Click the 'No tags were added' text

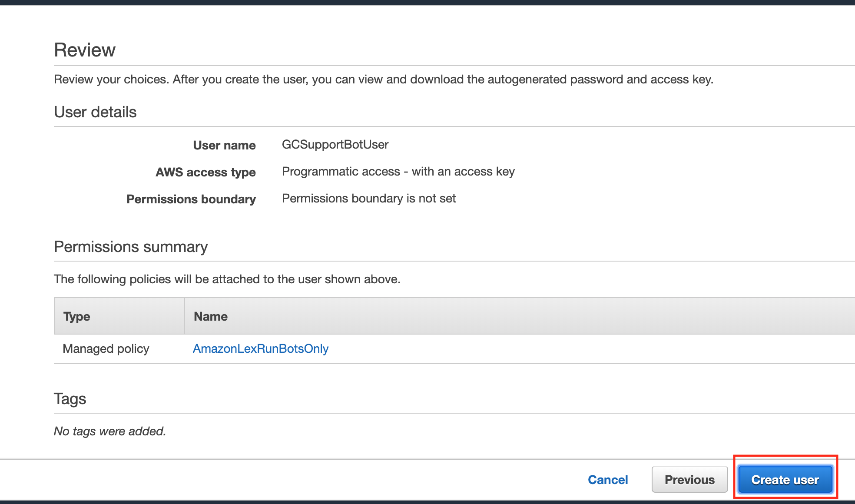(x=110, y=431)
